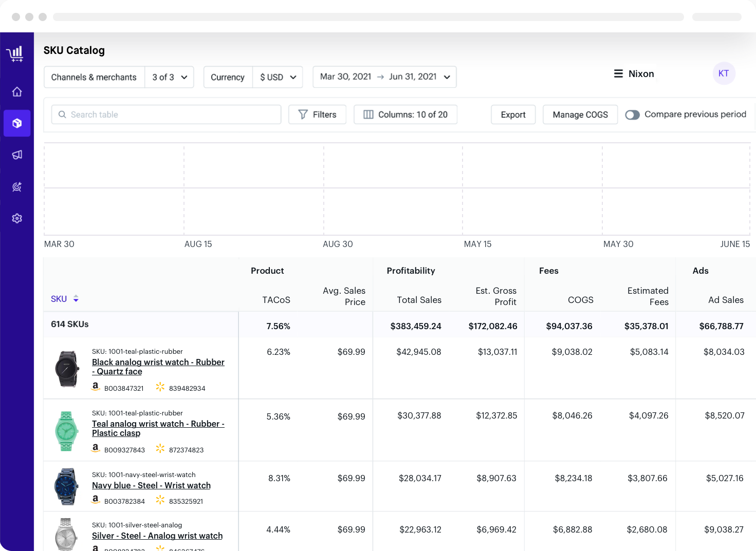Select the megaphone advertising icon
The width and height of the screenshot is (756, 551).
(x=17, y=155)
